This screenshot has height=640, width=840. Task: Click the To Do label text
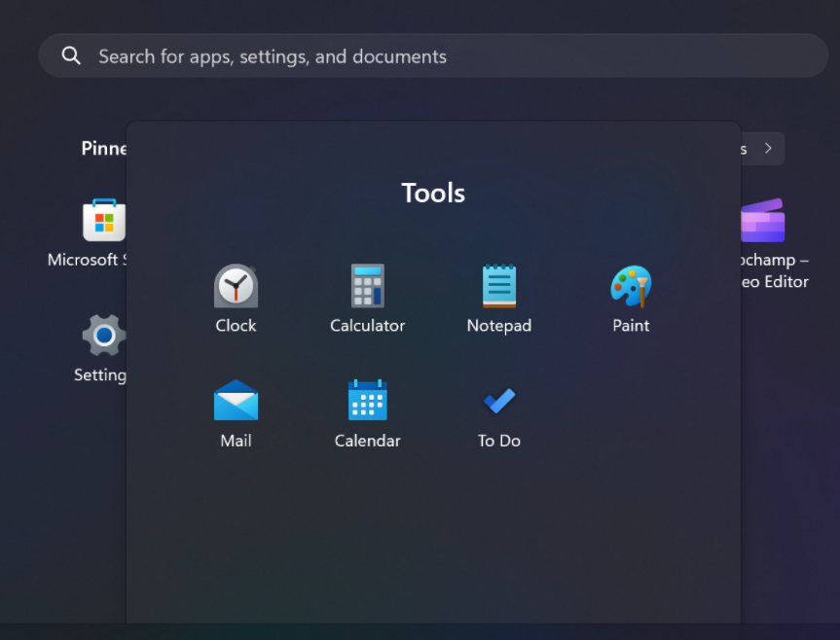(x=499, y=441)
